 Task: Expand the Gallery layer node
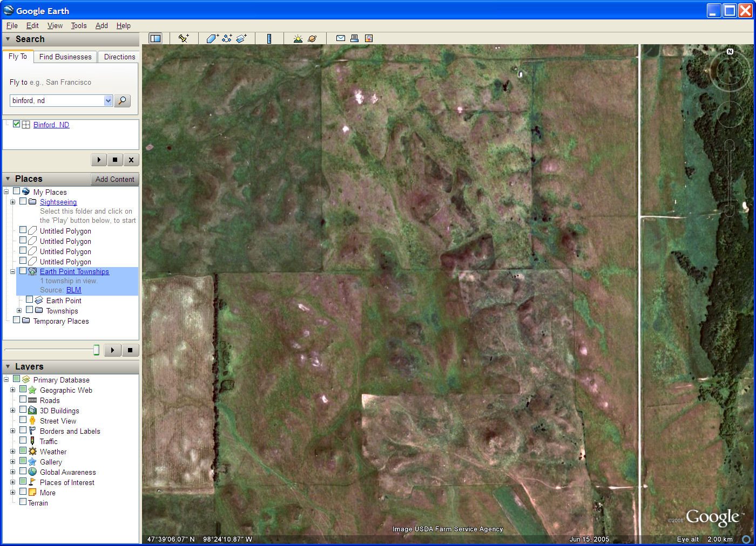pyautogui.click(x=13, y=461)
